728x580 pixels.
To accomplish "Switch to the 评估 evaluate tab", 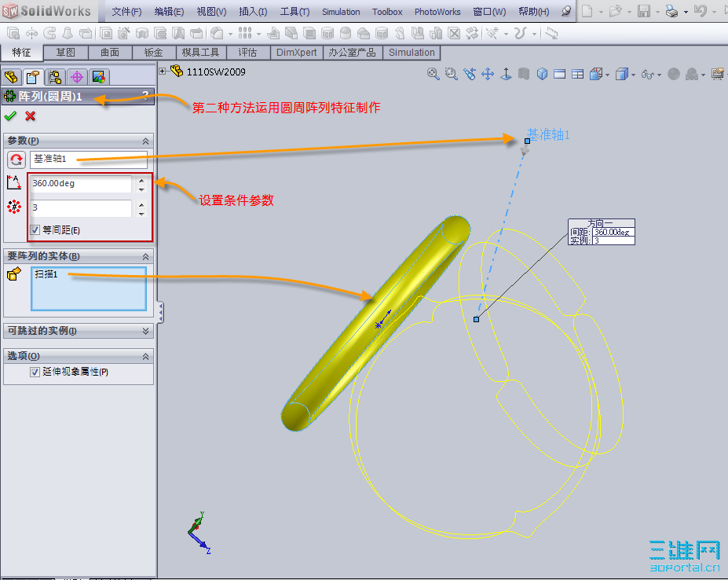I will click(248, 53).
